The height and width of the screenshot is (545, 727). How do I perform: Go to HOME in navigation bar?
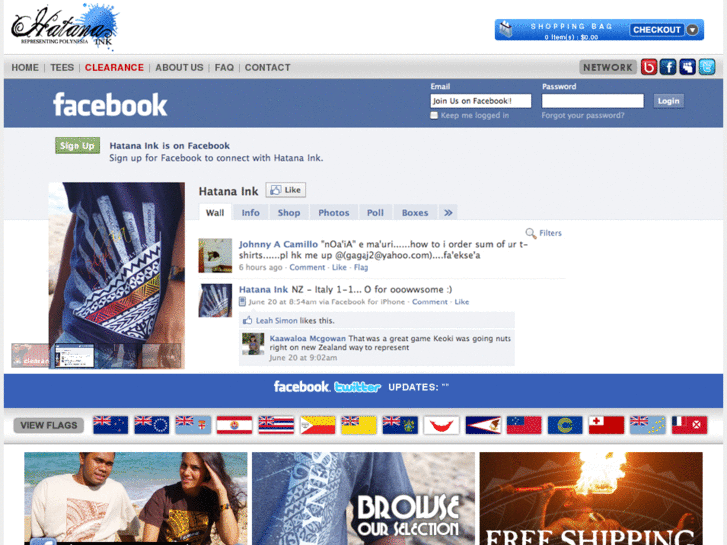coord(25,68)
